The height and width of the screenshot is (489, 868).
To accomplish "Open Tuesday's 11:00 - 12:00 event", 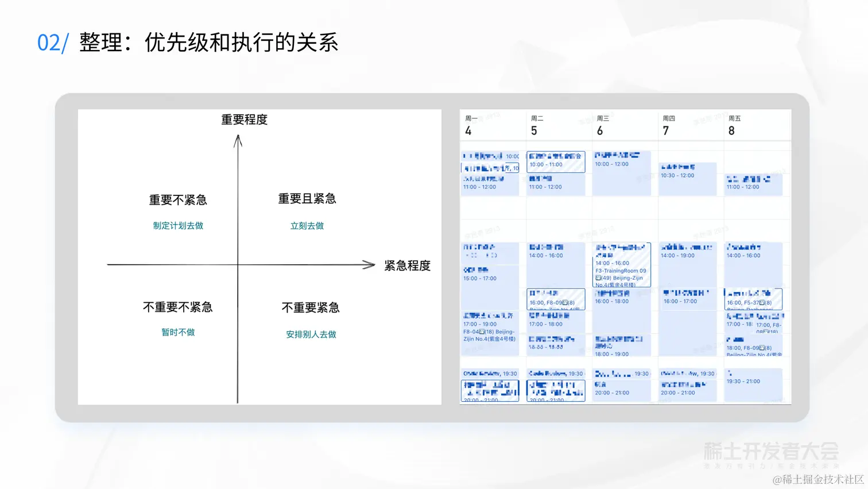I will 556,185.
